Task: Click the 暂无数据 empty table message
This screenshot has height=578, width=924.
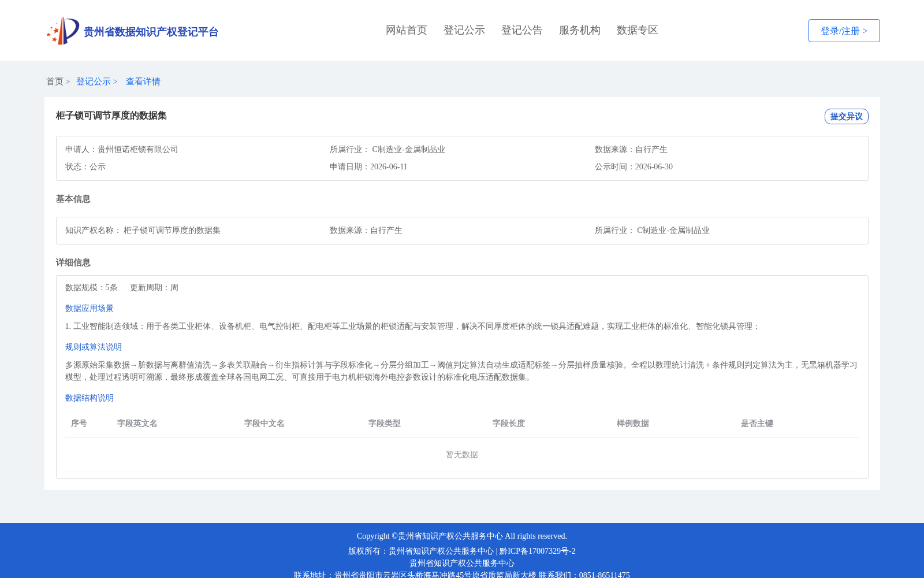Action: (462, 454)
